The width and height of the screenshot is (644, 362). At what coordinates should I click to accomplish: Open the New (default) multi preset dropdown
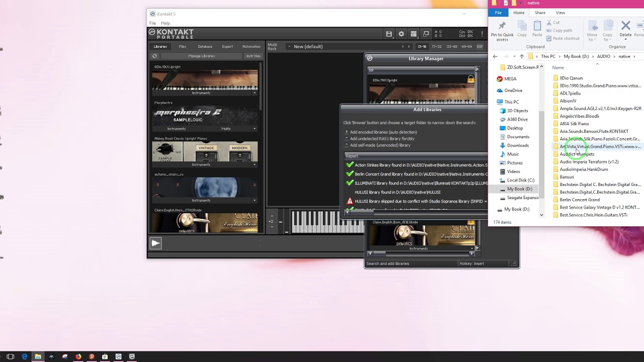(x=289, y=46)
